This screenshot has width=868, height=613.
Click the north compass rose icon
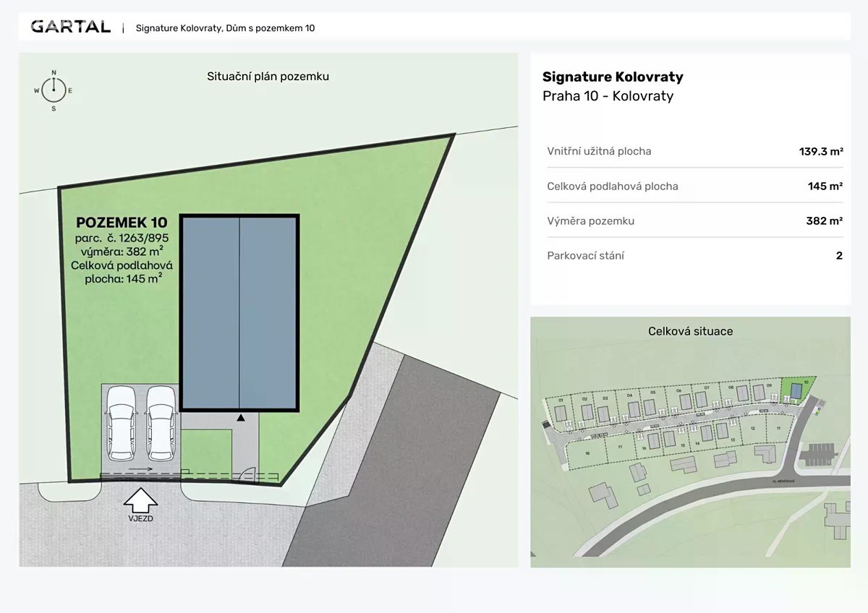click(x=54, y=90)
